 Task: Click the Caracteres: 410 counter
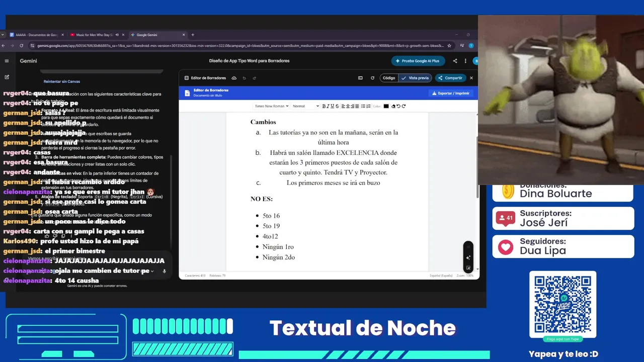click(195, 276)
